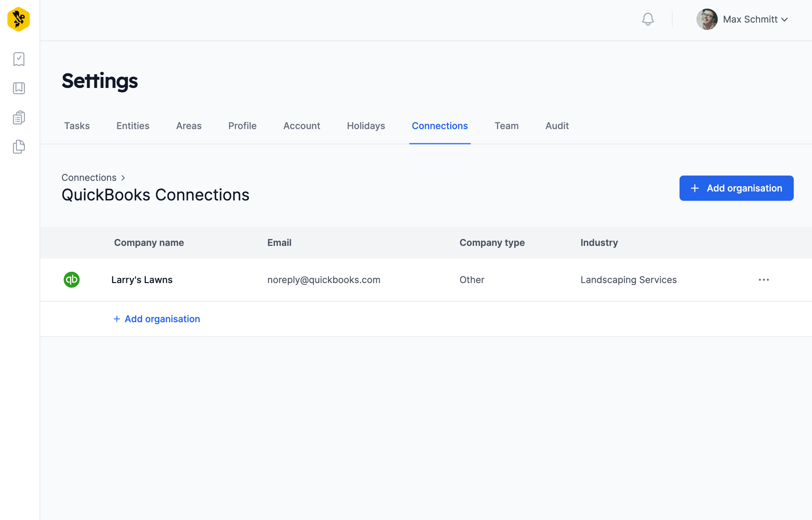
Task: Click the Email column header
Action: [279, 243]
